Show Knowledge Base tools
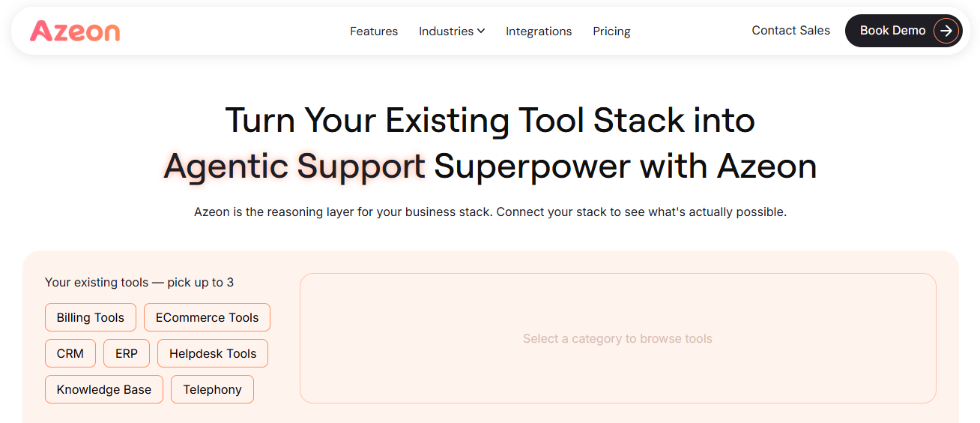The image size is (980, 423). pyautogui.click(x=104, y=389)
